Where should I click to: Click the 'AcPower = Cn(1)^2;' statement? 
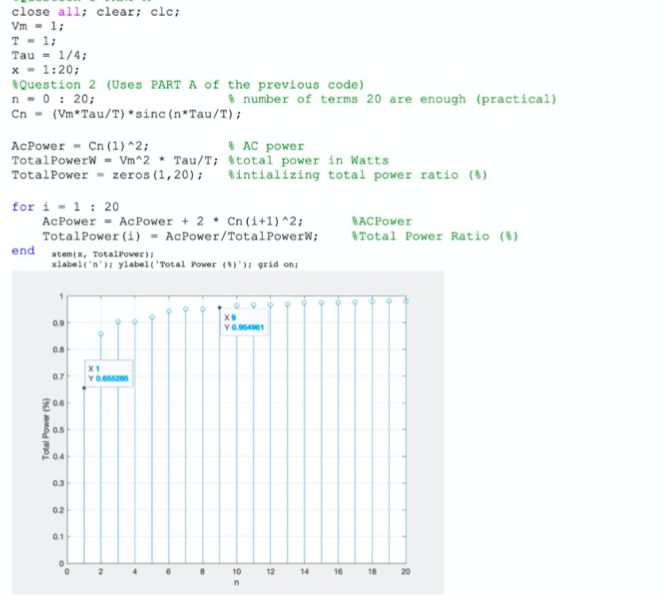tap(80, 146)
